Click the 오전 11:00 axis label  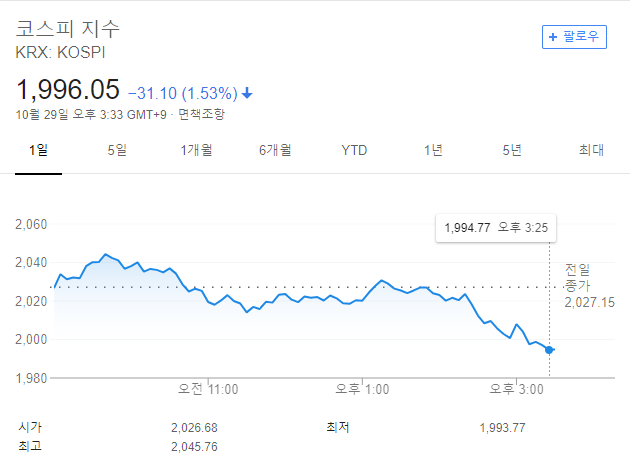point(206,388)
